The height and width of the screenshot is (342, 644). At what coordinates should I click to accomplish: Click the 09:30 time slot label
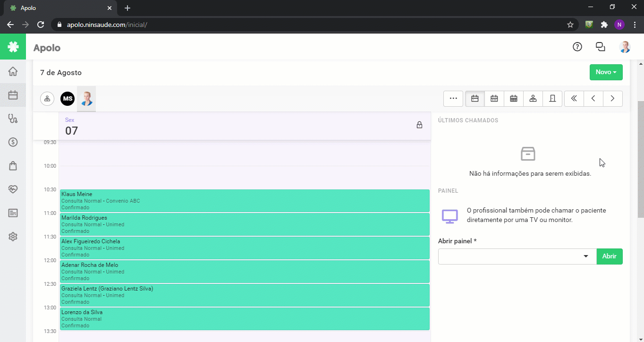(x=50, y=142)
